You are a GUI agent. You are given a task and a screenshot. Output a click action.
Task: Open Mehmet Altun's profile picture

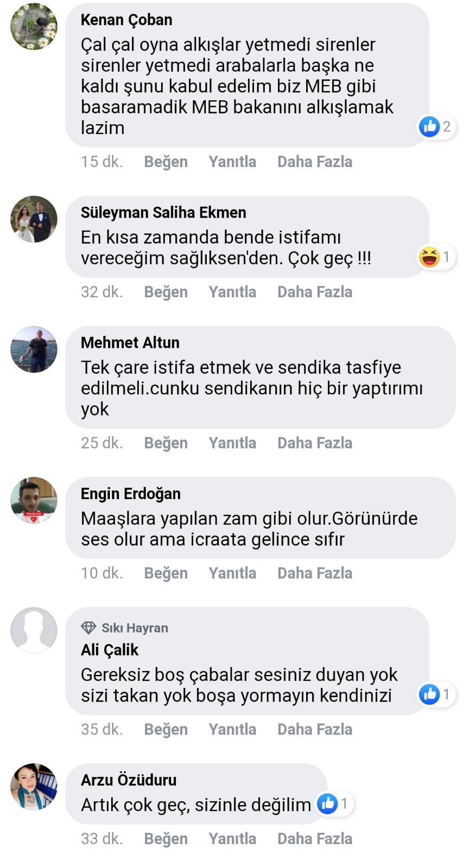[34, 349]
